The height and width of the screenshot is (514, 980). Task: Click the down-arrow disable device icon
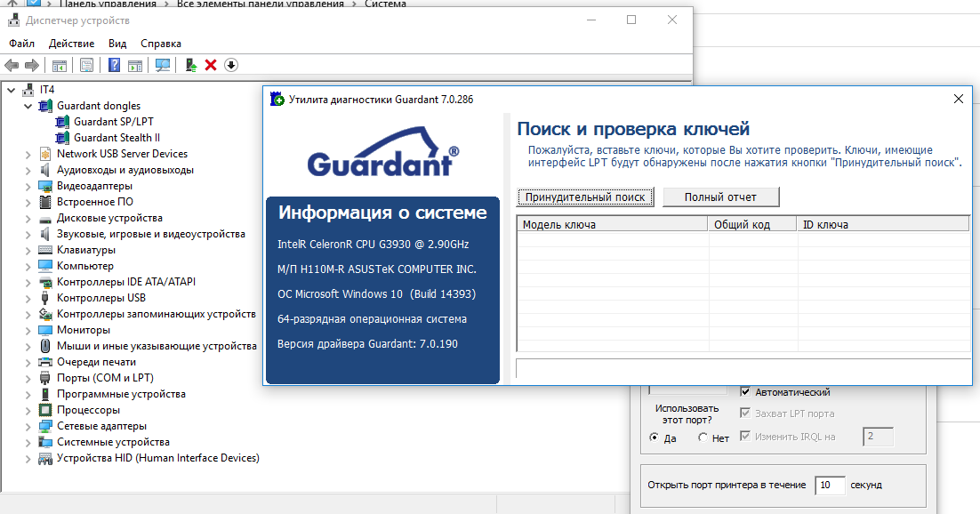[x=231, y=65]
